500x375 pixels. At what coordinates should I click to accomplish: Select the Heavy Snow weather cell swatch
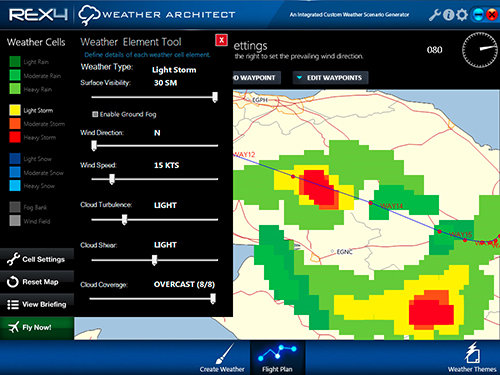(15, 186)
